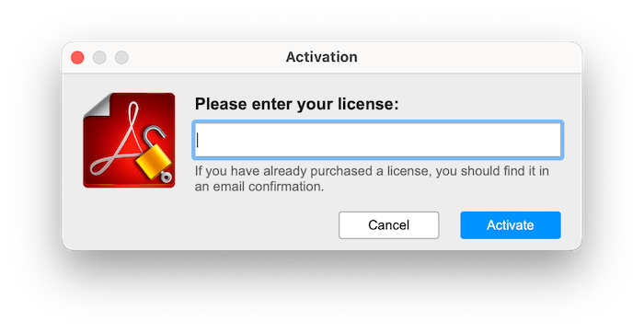Screen dimensions: 644x332
Task: Click the red PDF unlocker app icon
Action: 129,141
